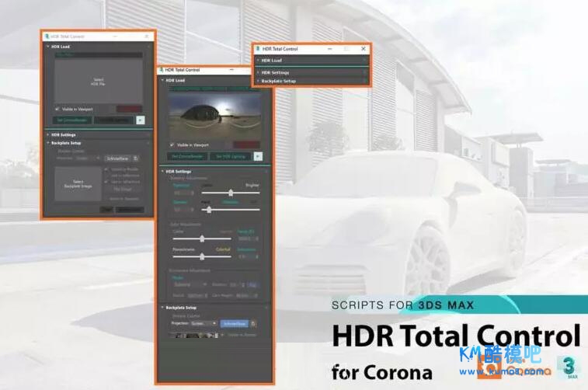
Task: Click the app icon in the middle window's title bar
Action: pos(162,70)
